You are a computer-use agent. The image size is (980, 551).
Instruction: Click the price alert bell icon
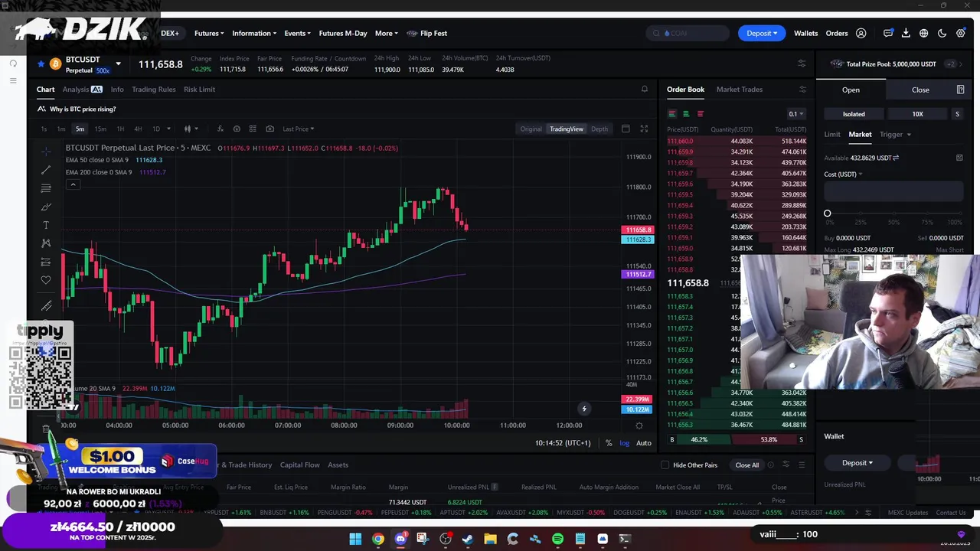(645, 90)
